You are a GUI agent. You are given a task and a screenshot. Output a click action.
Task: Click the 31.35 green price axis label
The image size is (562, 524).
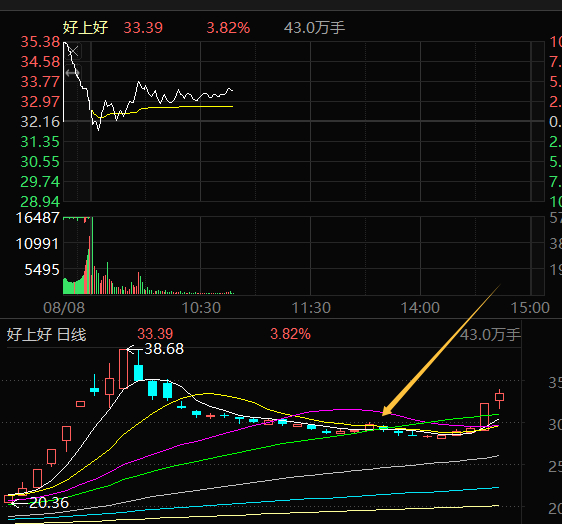[40, 142]
